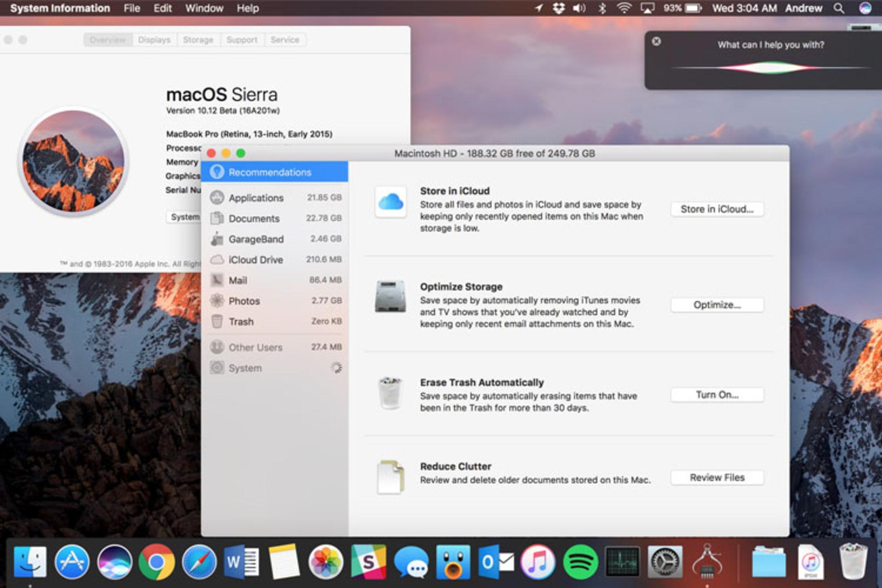This screenshot has width=882, height=588.
Task: Launch Slack from the Dock
Action: [368, 561]
